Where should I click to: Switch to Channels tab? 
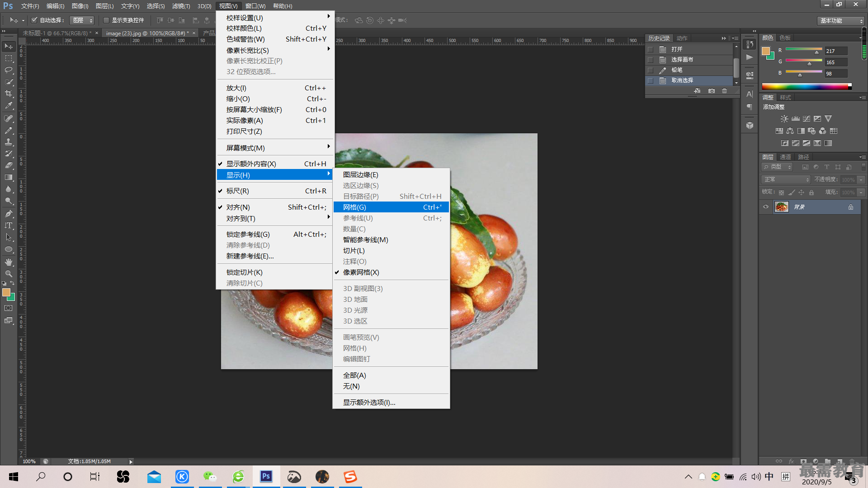click(786, 157)
